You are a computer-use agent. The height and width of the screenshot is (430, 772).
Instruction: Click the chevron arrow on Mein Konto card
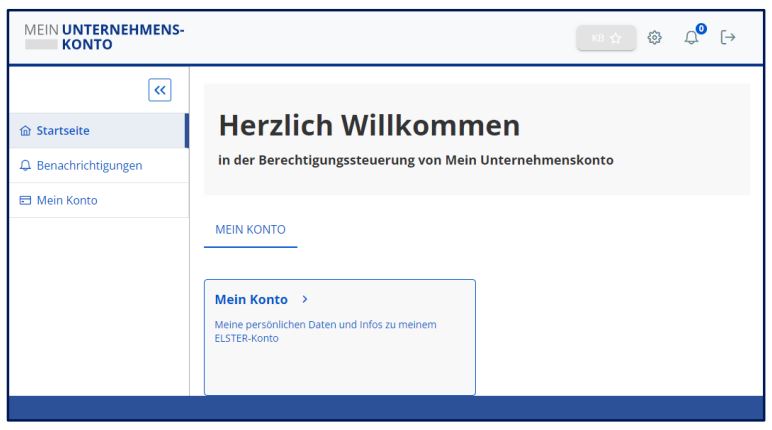click(305, 299)
